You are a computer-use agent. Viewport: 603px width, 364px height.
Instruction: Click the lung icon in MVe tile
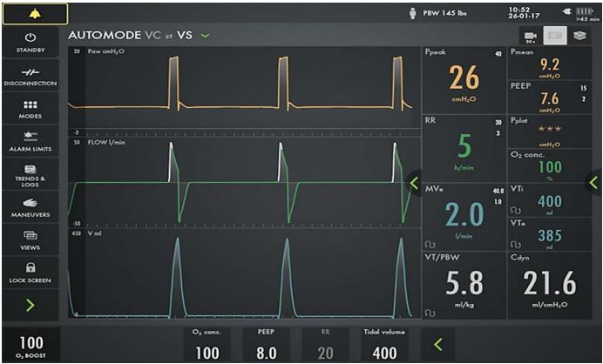pos(430,245)
